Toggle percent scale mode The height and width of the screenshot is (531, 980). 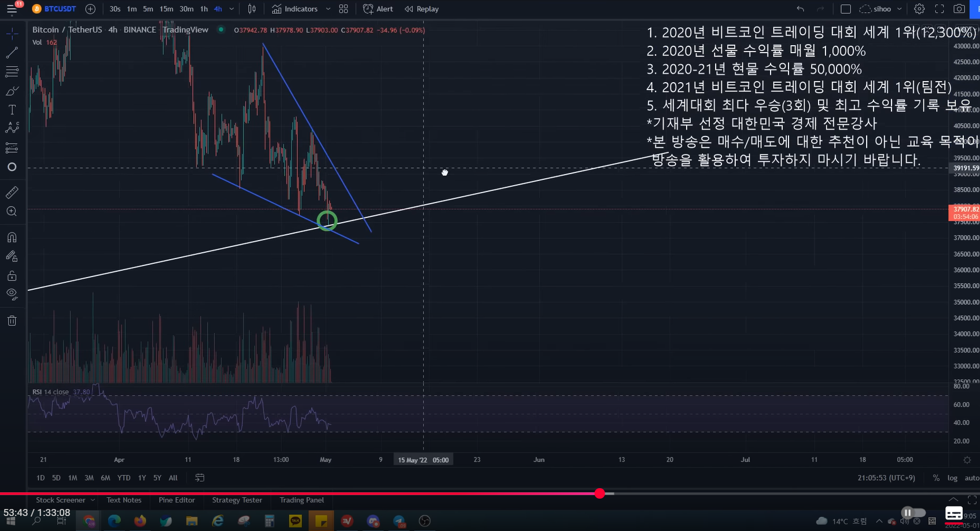[x=936, y=478]
